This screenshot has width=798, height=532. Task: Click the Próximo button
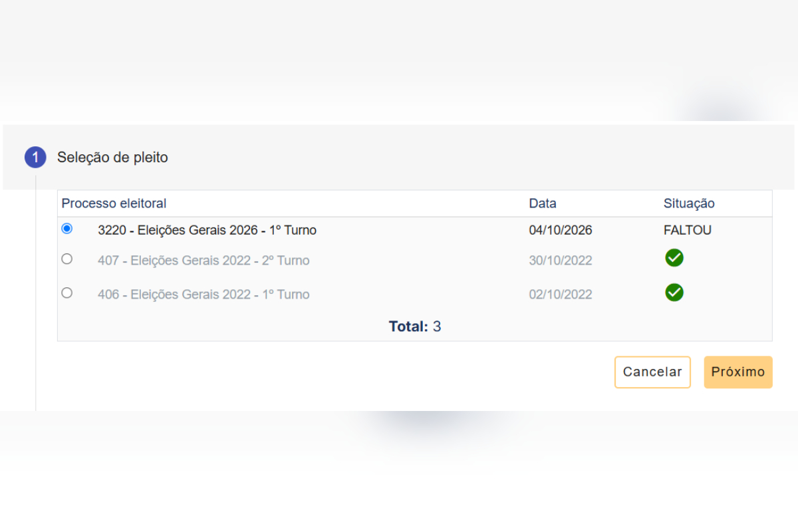[738, 372]
